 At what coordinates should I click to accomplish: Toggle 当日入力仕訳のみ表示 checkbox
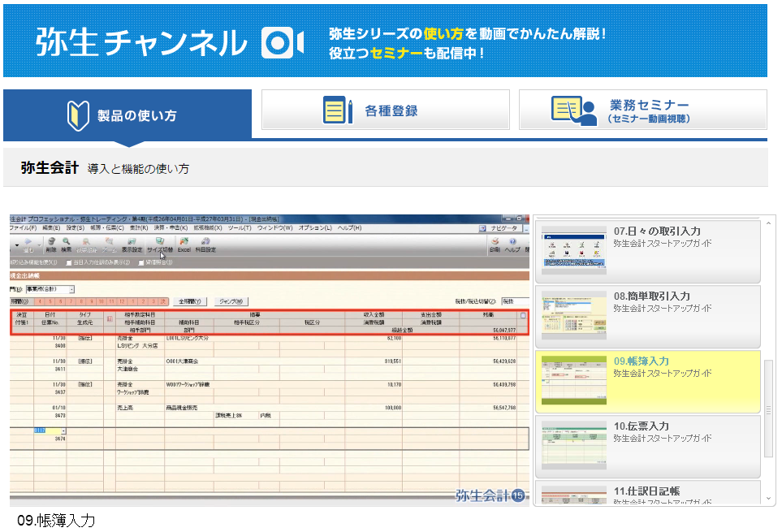click(68, 262)
